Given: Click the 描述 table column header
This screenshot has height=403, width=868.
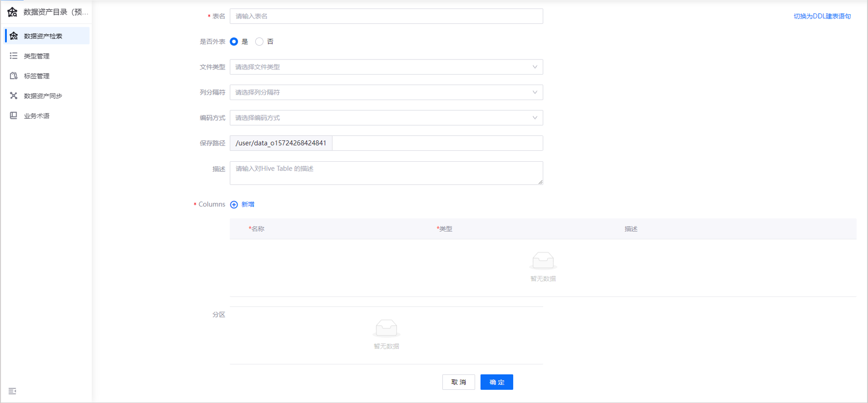Looking at the screenshot, I should click(631, 229).
